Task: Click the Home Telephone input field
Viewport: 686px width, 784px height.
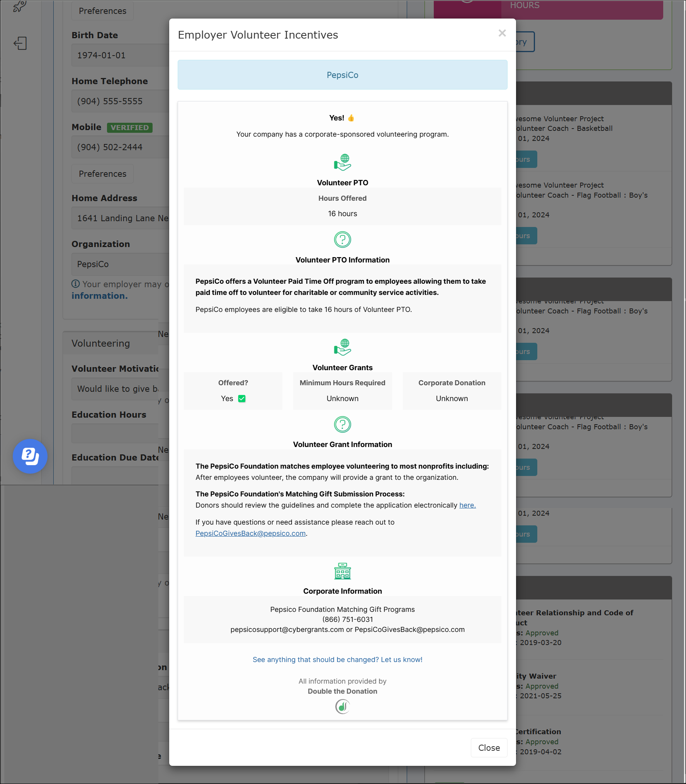Action: [x=120, y=101]
